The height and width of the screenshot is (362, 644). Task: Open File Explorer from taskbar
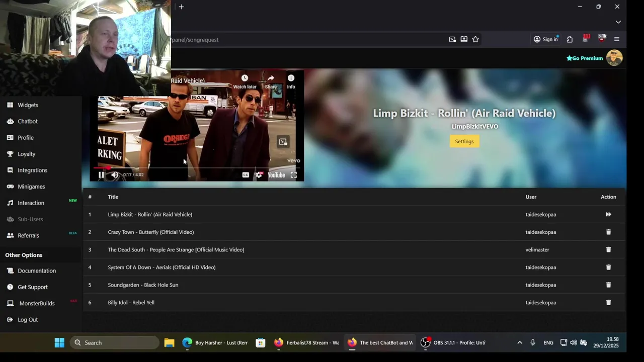coord(169,342)
